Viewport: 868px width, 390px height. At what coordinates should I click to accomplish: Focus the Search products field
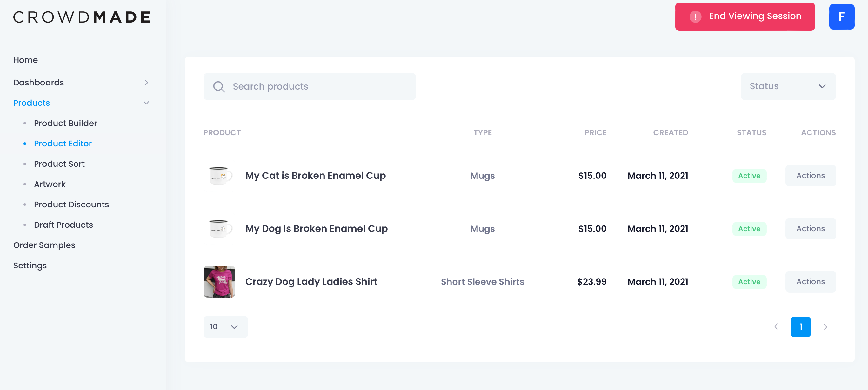click(x=309, y=87)
